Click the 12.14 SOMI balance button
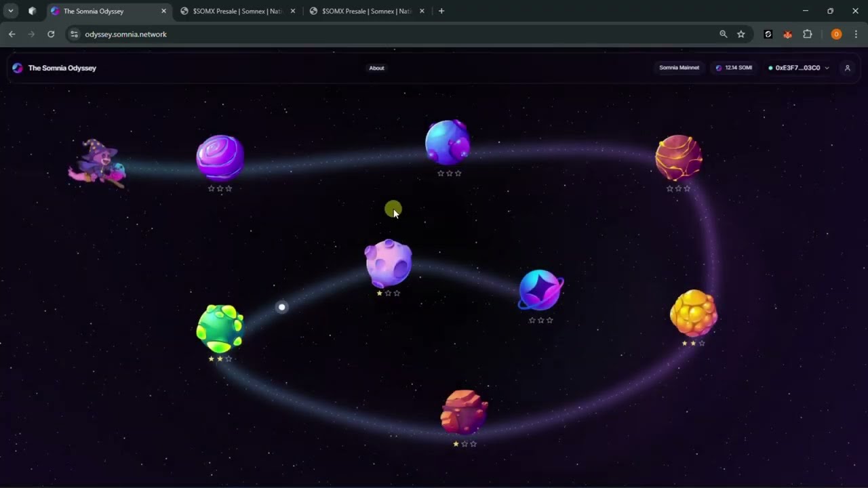This screenshot has width=868, height=488. (x=734, y=68)
